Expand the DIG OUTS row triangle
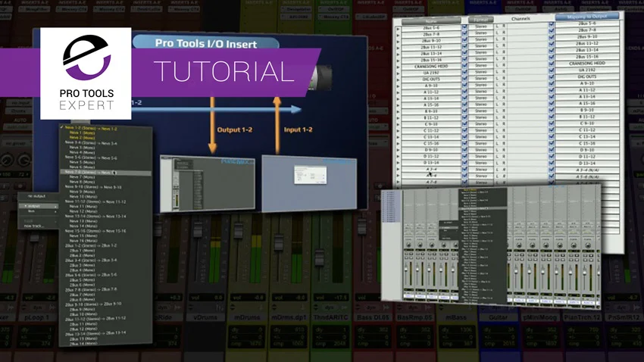Viewport: 644px width, 362px height. (x=398, y=80)
